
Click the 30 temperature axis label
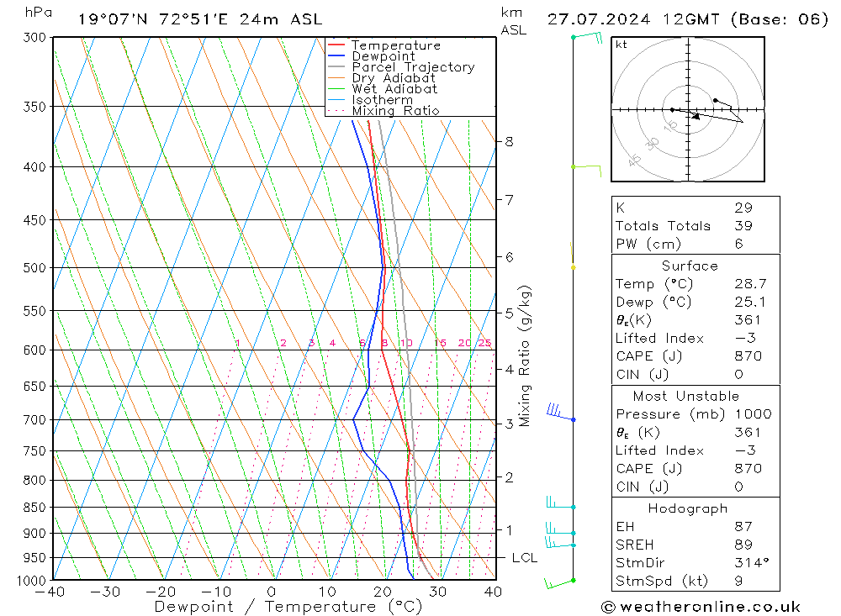[437, 592]
